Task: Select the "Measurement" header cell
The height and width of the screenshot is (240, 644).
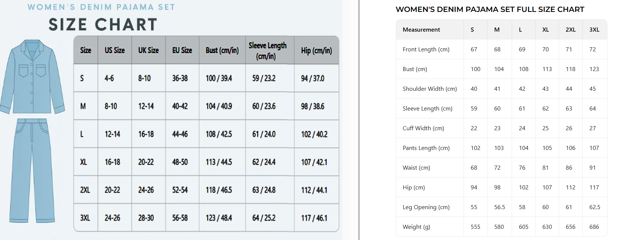Action: click(x=421, y=29)
